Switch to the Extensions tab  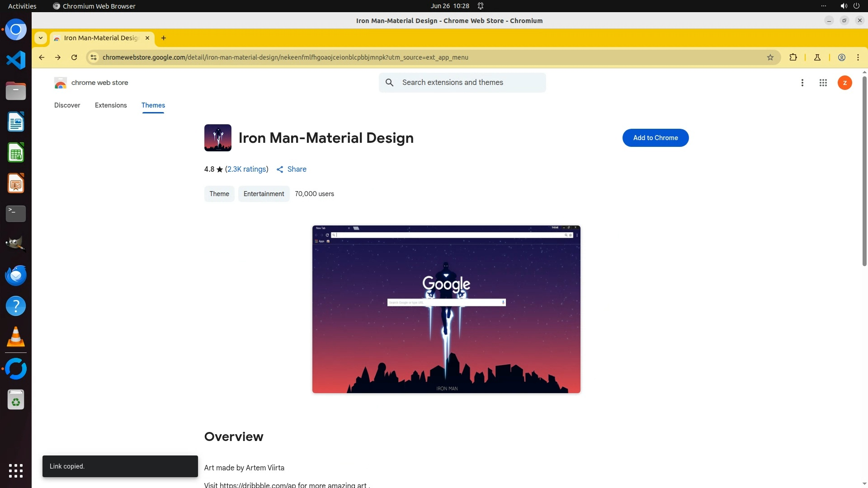click(111, 105)
